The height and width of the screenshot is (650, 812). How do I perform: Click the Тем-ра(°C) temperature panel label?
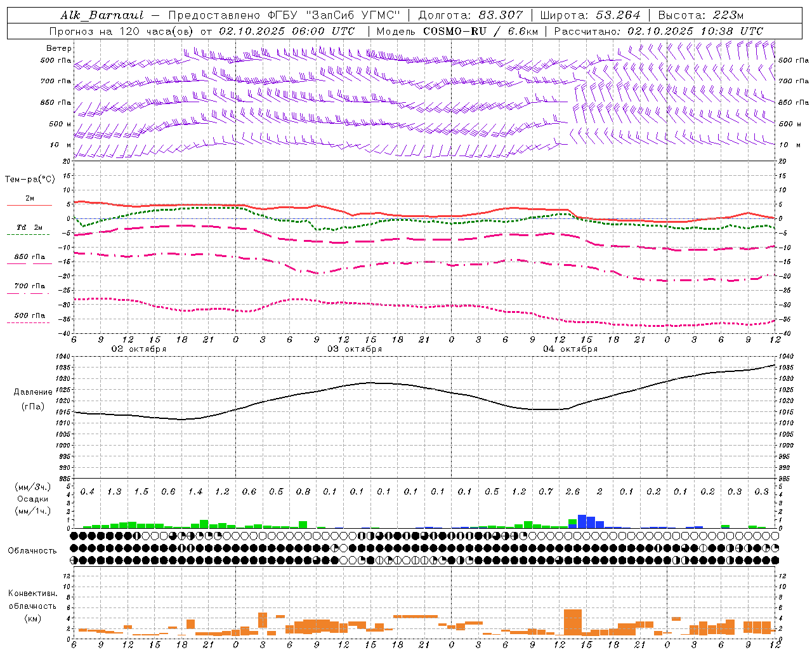point(30,180)
